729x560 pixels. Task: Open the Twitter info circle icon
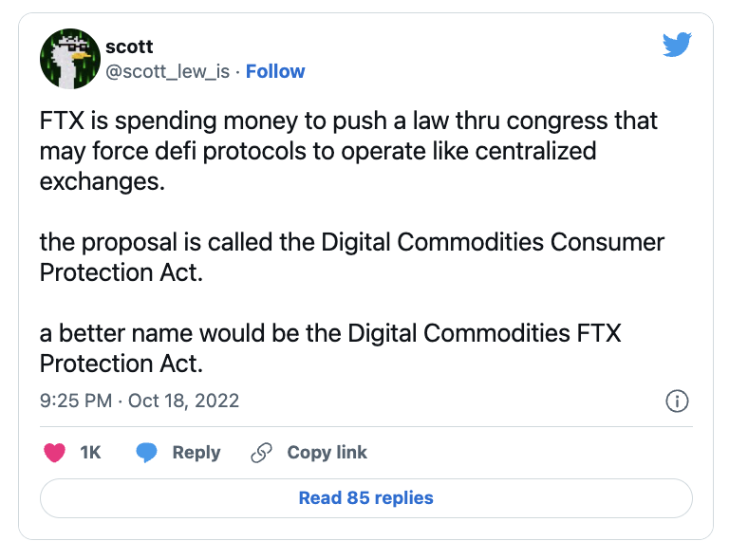click(x=677, y=401)
